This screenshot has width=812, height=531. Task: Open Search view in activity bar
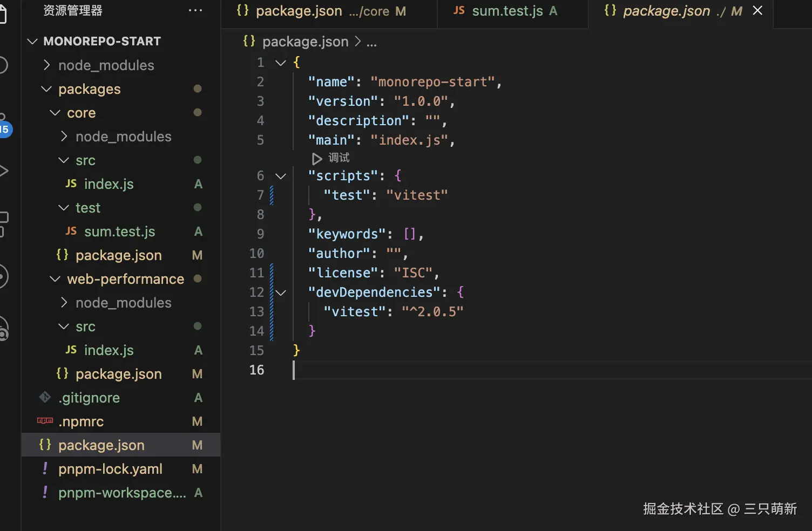point(3,65)
